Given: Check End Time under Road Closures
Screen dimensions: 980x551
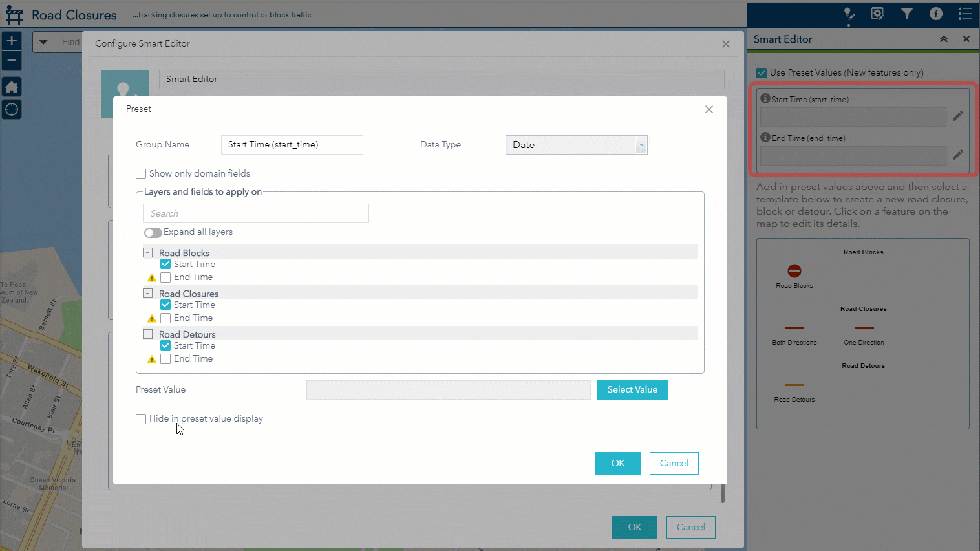Looking at the screenshot, I should 165,318.
